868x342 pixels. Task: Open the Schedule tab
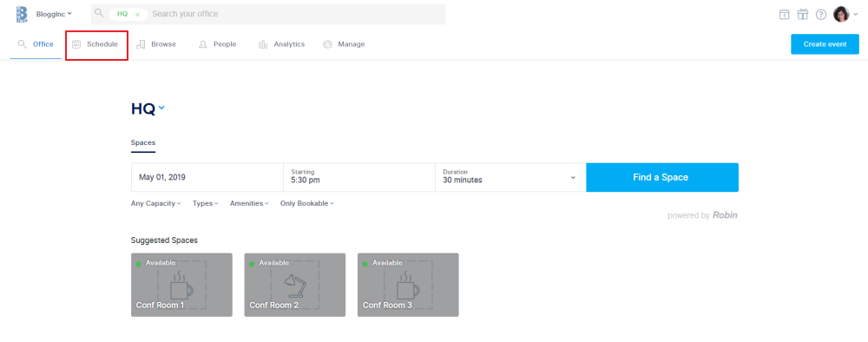[x=95, y=44]
